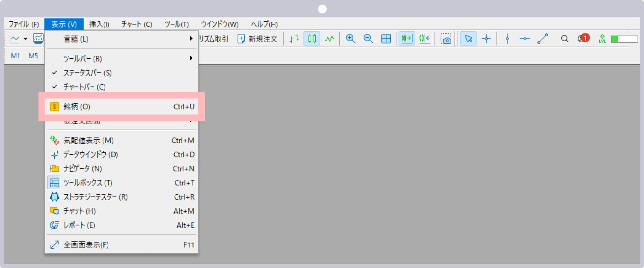644x268 pixels.
Task: Open レポート (E) entry
Action: coord(121,225)
